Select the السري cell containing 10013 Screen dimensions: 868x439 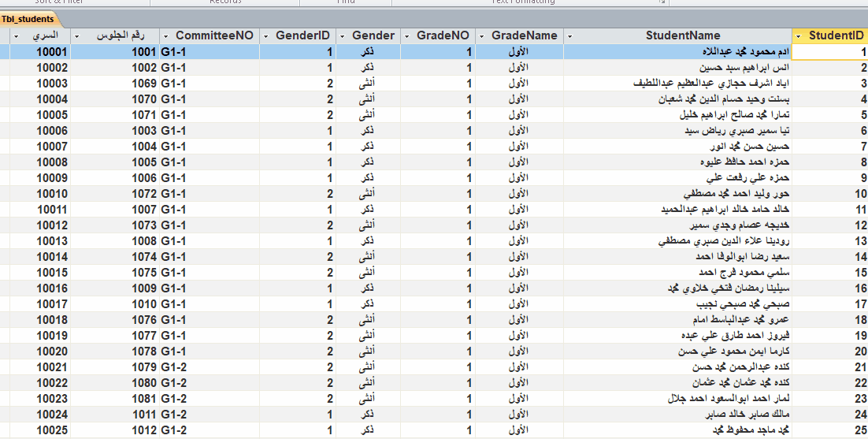click(39, 241)
